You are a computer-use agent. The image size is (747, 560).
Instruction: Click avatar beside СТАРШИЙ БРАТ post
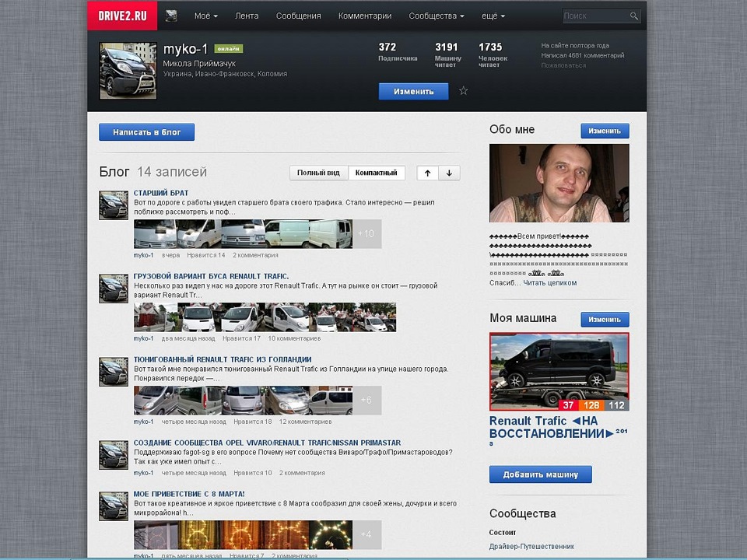click(x=114, y=205)
